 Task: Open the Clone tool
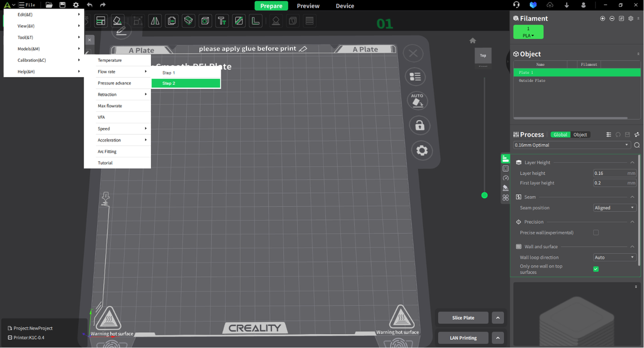click(x=172, y=21)
